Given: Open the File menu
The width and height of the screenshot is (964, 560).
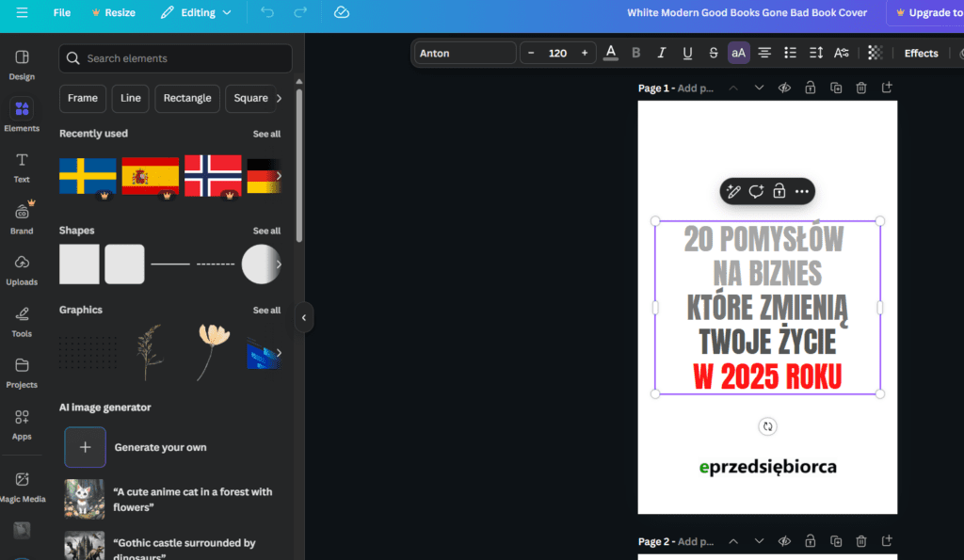Looking at the screenshot, I should click(62, 13).
